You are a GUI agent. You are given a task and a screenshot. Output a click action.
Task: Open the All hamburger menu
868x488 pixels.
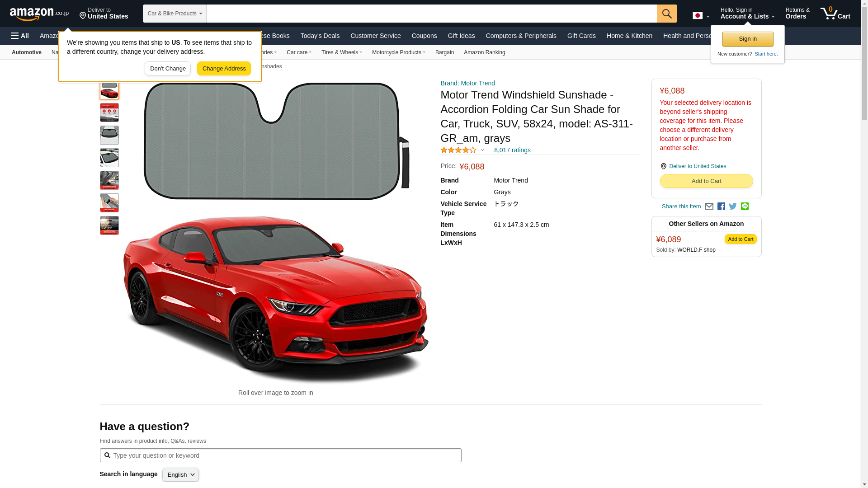(20, 36)
